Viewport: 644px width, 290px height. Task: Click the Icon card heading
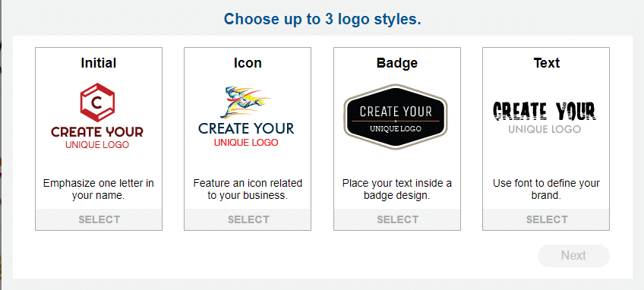(248, 63)
